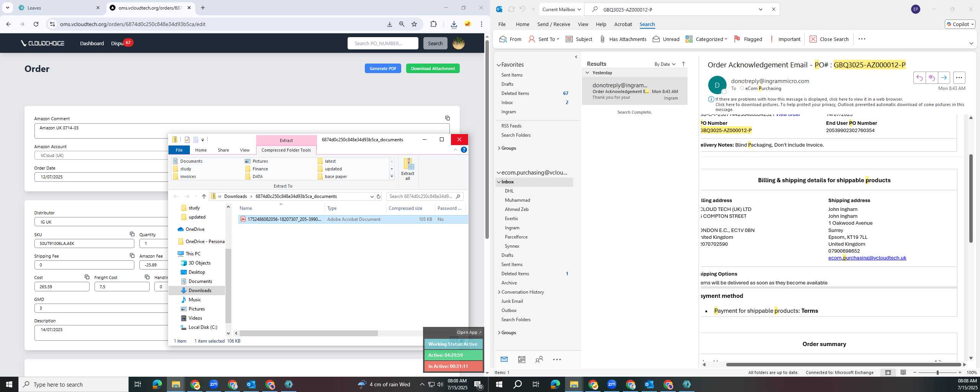Click Explorer refresh icon beside address path
Viewport: 980px width, 392px height.
(x=379, y=196)
